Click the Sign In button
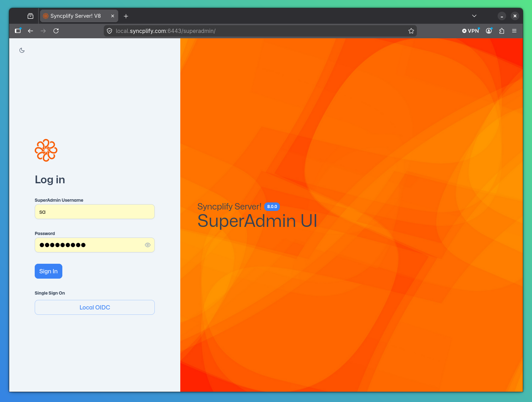Image resolution: width=532 pixels, height=402 pixels. click(x=49, y=271)
